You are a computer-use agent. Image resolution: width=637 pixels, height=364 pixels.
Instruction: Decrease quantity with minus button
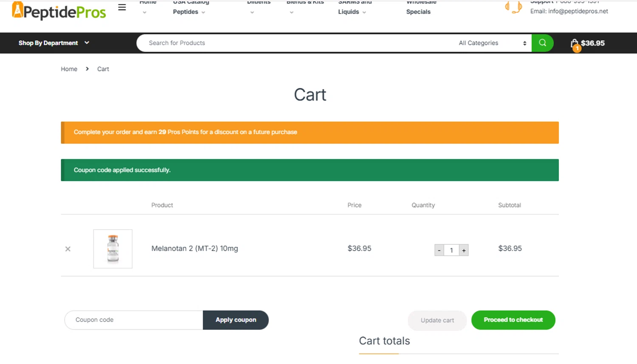[439, 250]
